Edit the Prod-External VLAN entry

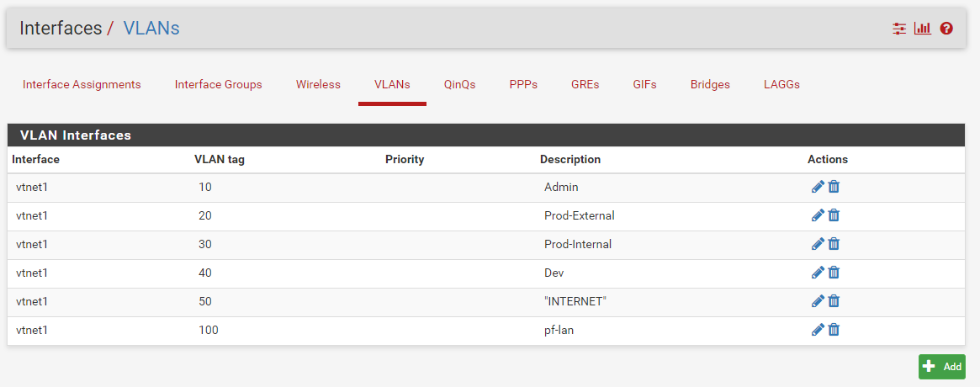tap(818, 215)
